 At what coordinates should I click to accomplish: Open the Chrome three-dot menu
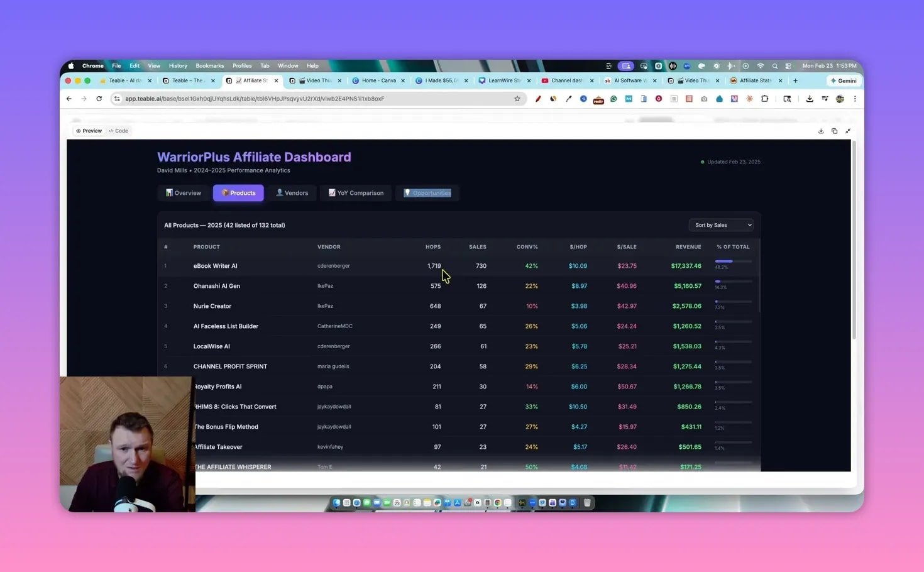[x=855, y=99]
